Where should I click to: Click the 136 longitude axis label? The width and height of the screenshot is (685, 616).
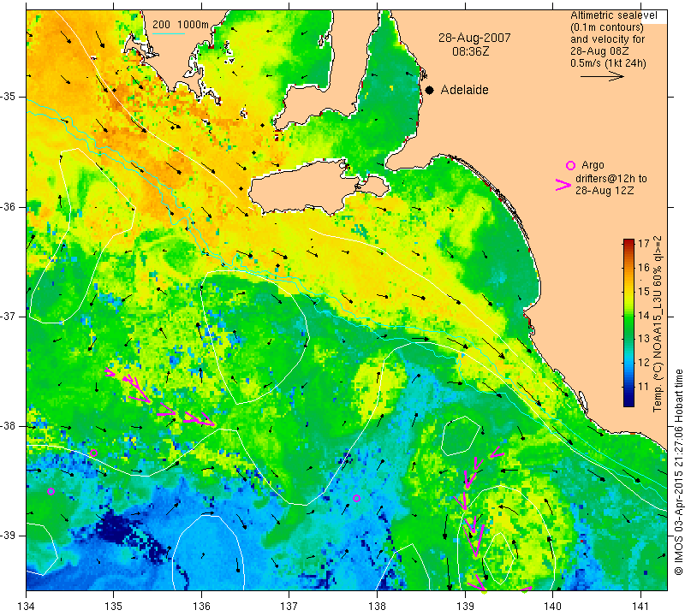click(201, 606)
